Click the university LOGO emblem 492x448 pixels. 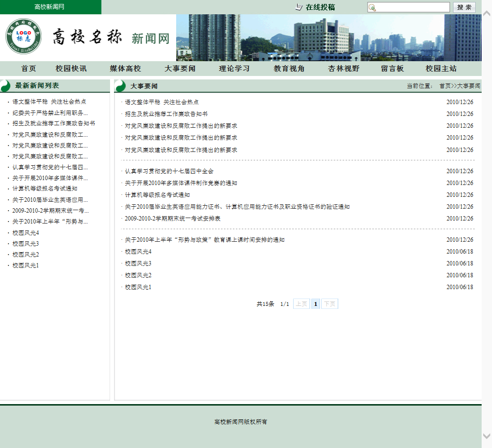tap(23, 37)
